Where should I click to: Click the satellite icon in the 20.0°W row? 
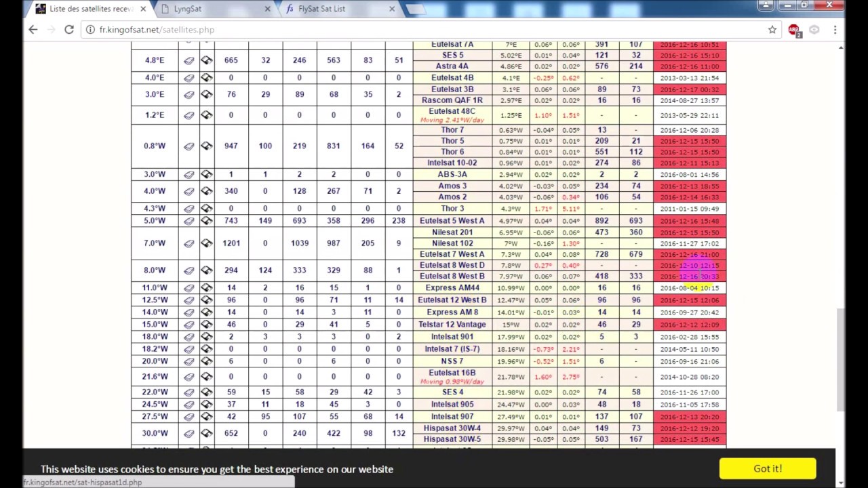tap(206, 361)
